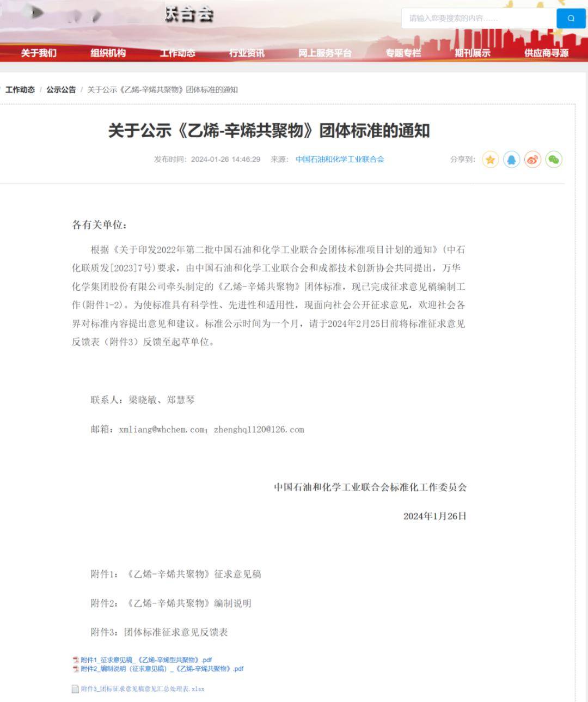Download 附件3 xlsx feedback form
The image size is (588, 702).
click(x=143, y=689)
